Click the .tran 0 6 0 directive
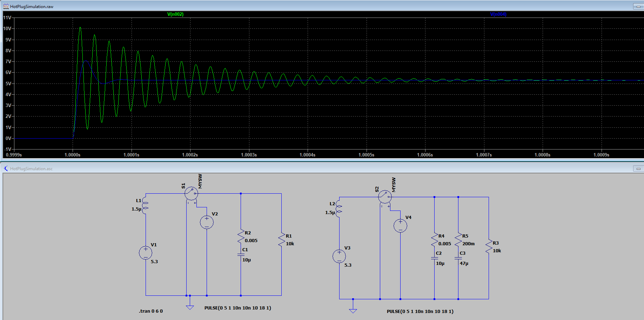 pyautogui.click(x=151, y=311)
